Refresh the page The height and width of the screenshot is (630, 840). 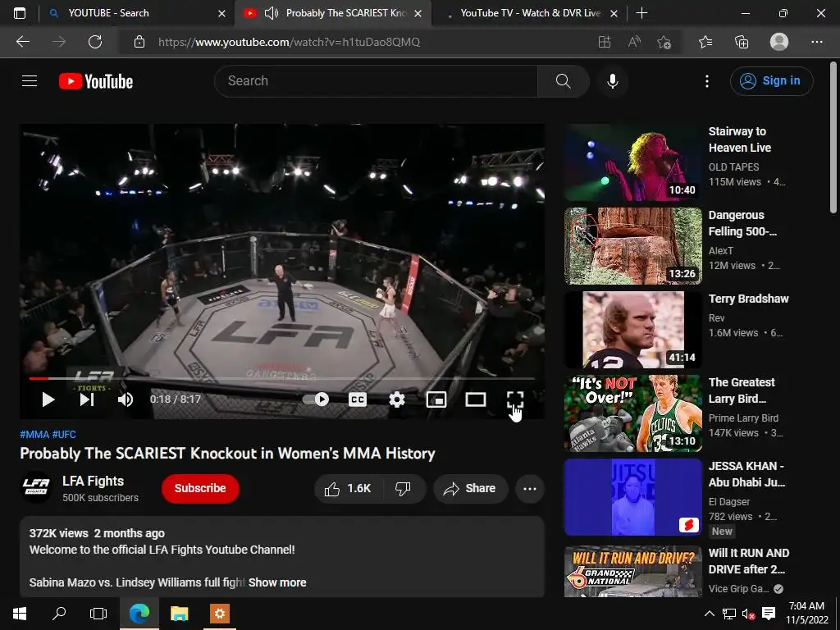[95, 42]
